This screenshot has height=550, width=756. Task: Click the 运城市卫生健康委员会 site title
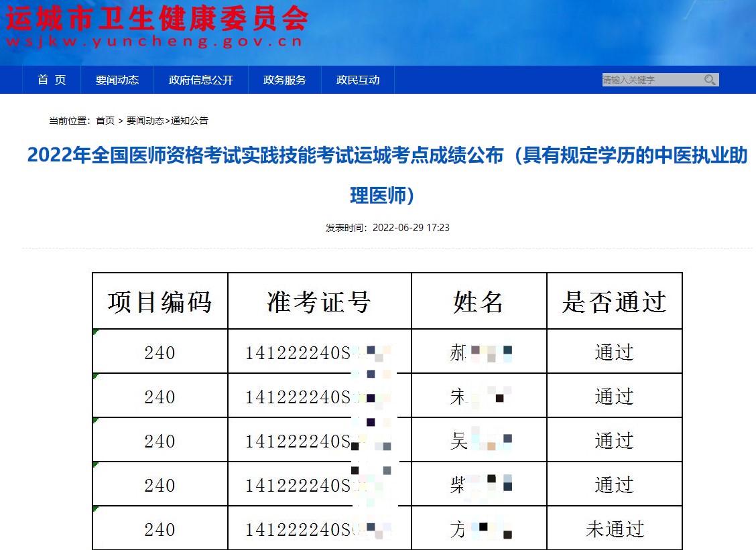pos(157,19)
